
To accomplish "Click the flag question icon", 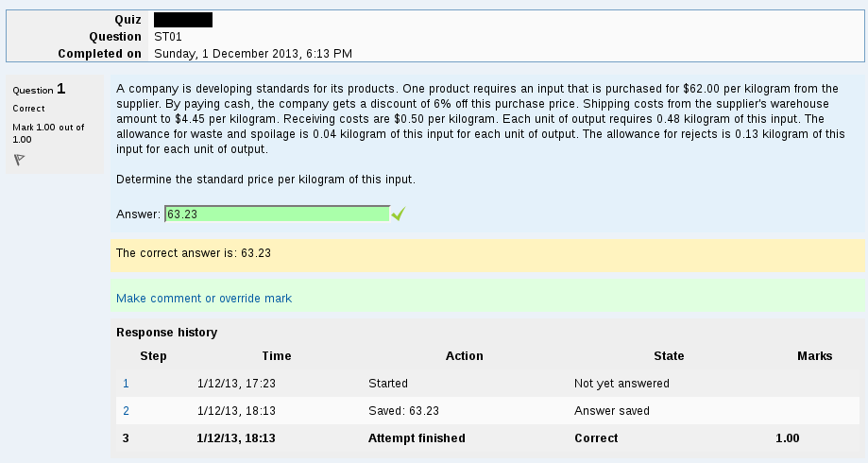I will click(20, 160).
